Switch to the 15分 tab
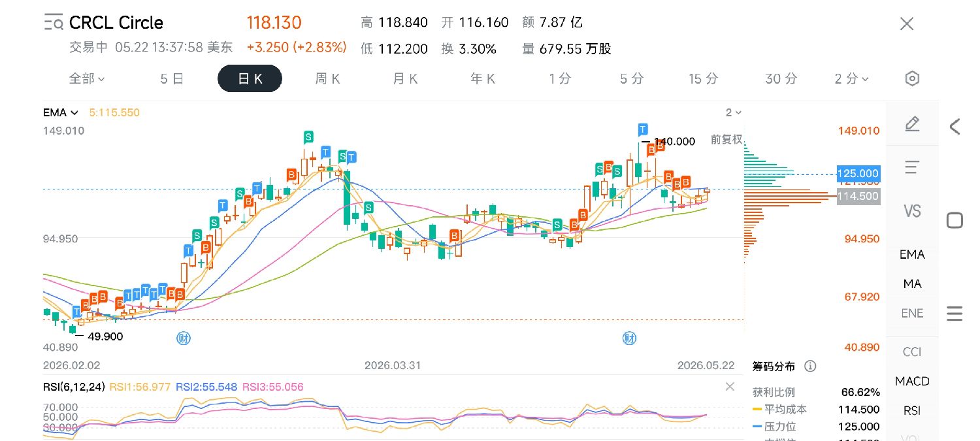Image resolution: width=980 pixels, height=441 pixels. [x=704, y=78]
